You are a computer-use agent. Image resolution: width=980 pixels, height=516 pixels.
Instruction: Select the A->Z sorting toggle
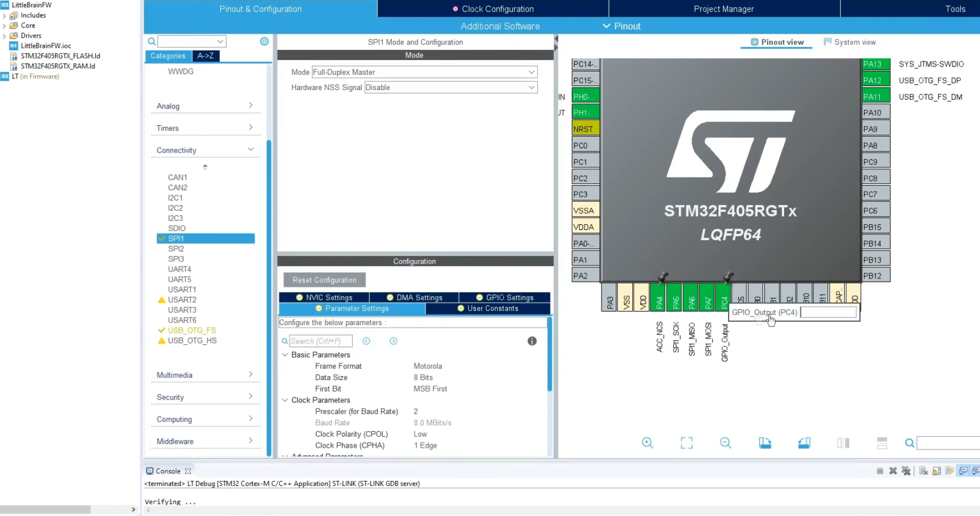coord(205,56)
